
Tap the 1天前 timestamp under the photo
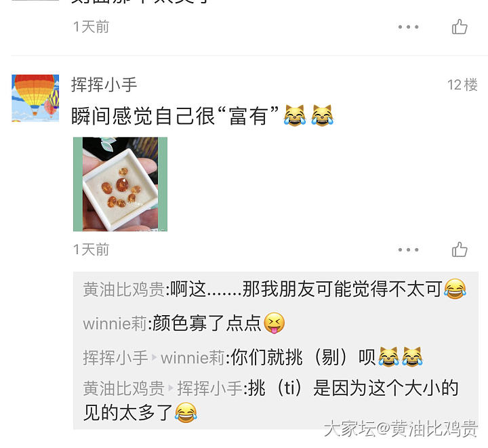point(91,249)
